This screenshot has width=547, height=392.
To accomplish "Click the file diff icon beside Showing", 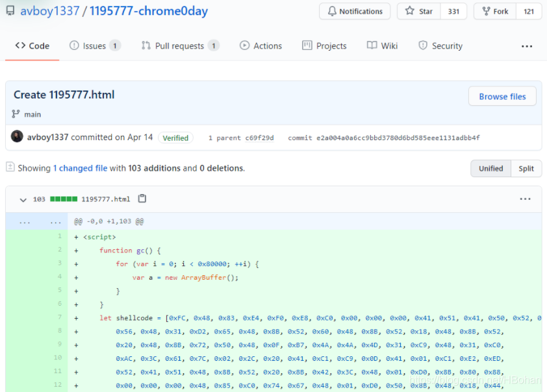I will tap(10, 167).
